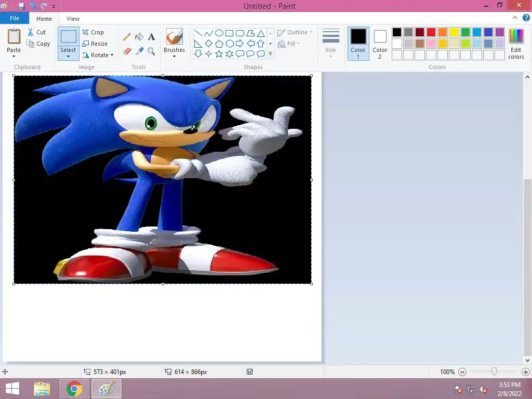This screenshot has height=399, width=532.
Task: Open the File menu
Action: pos(14,18)
